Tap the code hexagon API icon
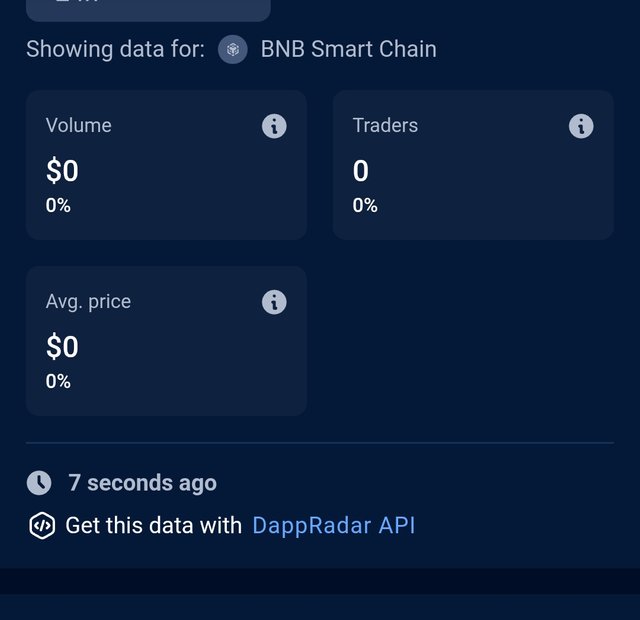Viewport: 640px width, 620px height. point(42,526)
